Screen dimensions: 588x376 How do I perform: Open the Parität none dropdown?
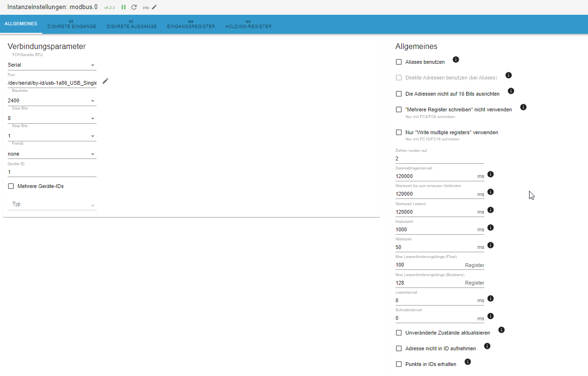52,154
